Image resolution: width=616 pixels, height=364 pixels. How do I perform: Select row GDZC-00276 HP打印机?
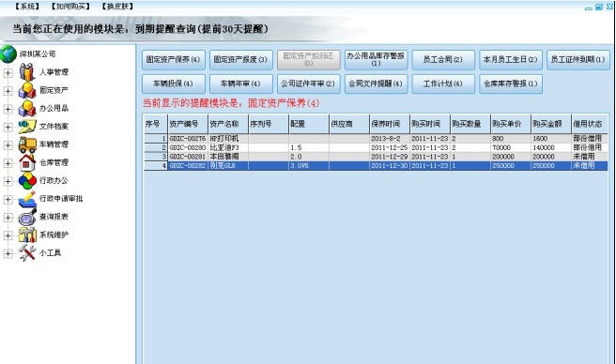376,139
